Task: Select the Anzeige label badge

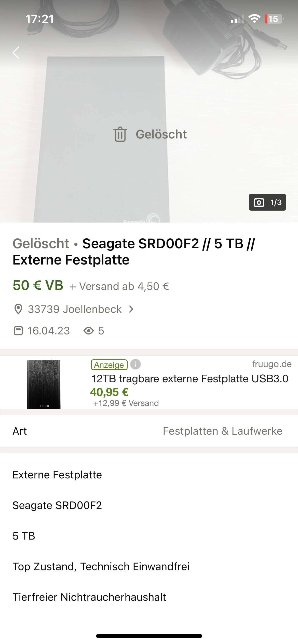Action: (x=109, y=365)
